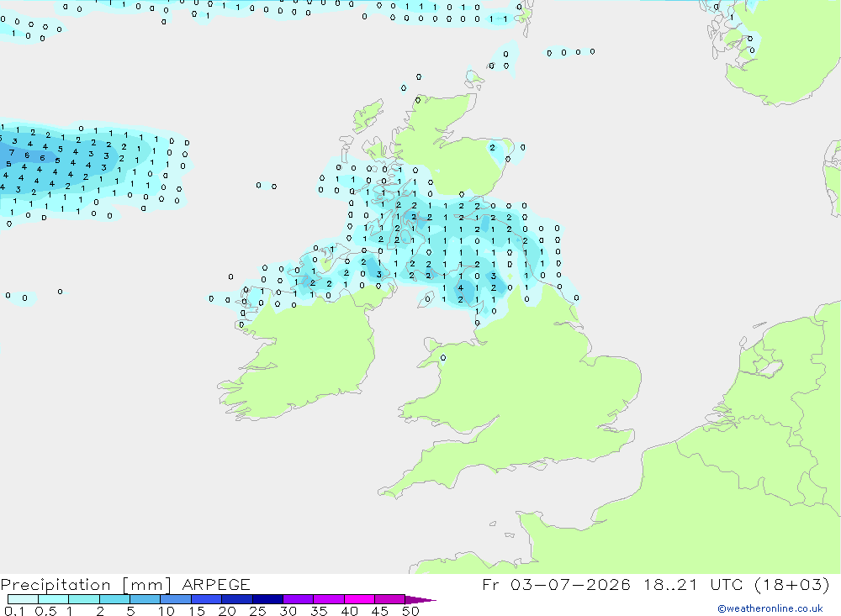
Task: Pick the 1–2 mm legend color swatch
Action: pyautogui.click(x=83, y=599)
